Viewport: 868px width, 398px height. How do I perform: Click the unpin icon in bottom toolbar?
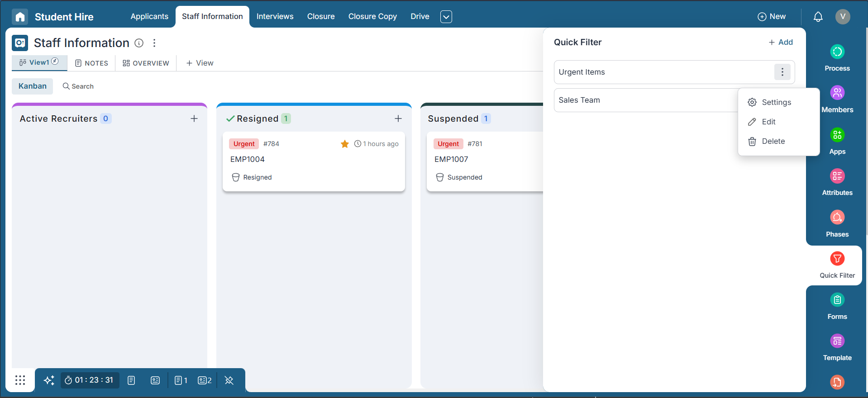(x=229, y=380)
